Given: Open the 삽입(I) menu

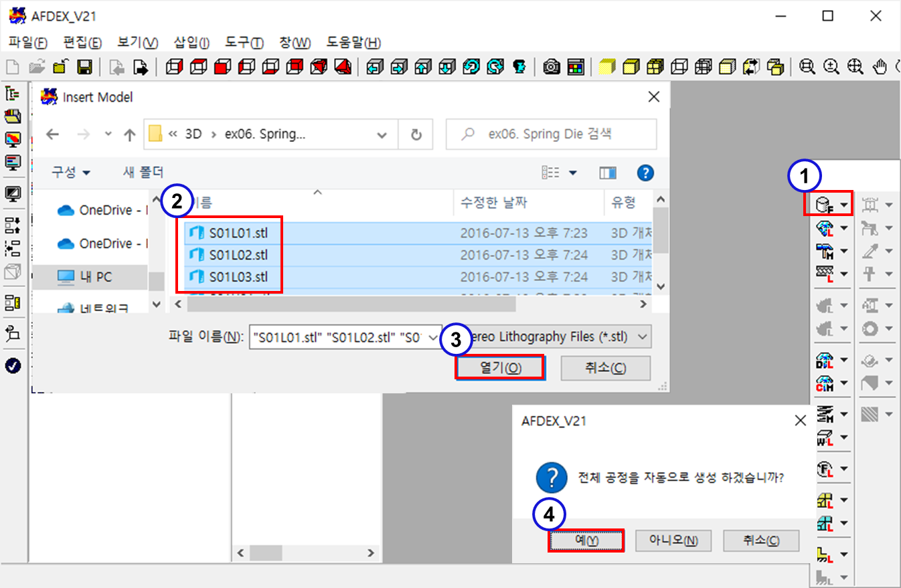Looking at the screenshot, I should pyautogui.click(x=191, y=43).
